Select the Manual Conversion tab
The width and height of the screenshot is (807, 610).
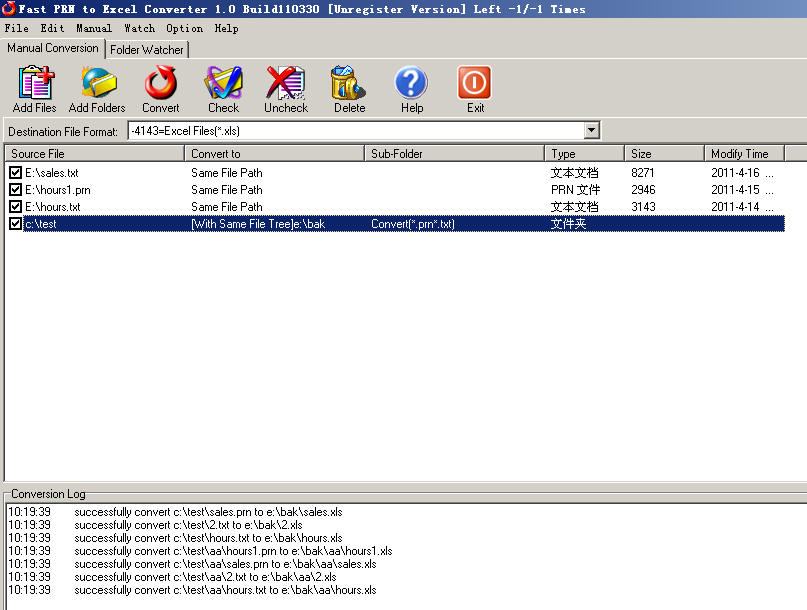click(52, 48)
